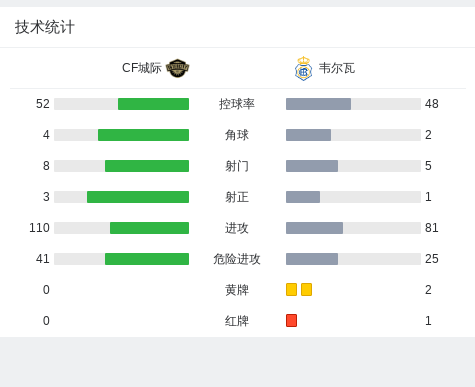Click the green 进攻 attacks bar
Viewport: 475px width, 387px height.
point(149,228)
